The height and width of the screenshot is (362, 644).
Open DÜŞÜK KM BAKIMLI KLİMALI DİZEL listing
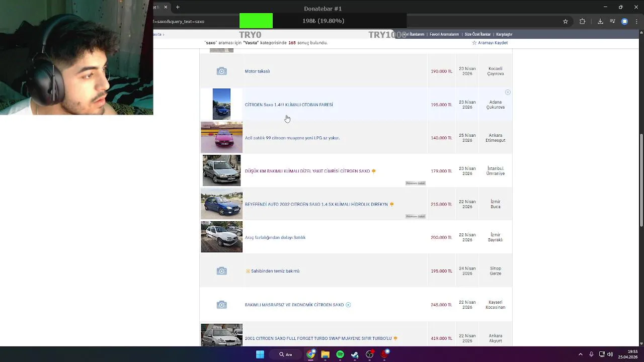[307, 171]
